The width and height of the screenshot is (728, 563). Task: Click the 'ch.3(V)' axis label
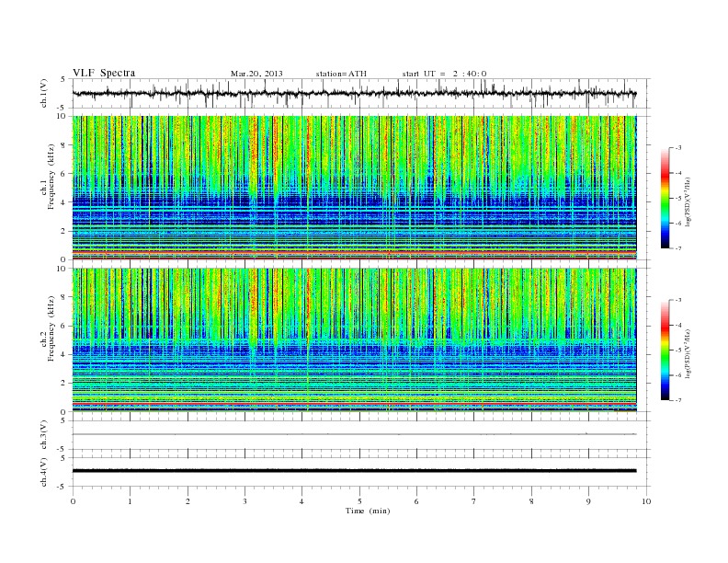[x=44, y=435]
